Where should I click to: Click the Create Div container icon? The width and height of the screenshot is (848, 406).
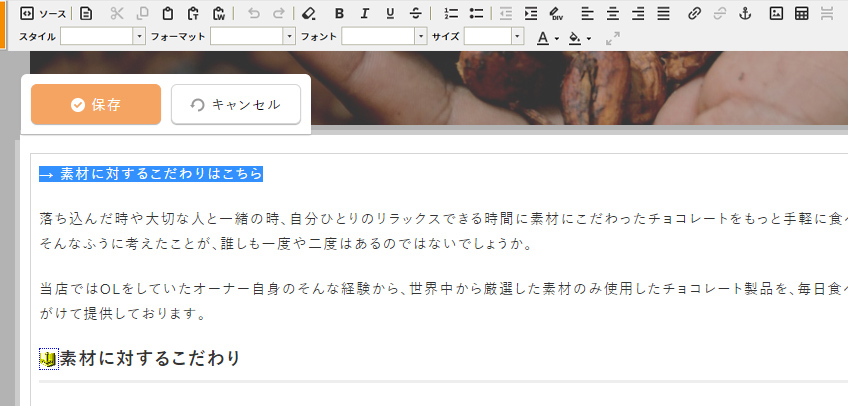click(x=556, y=13)
